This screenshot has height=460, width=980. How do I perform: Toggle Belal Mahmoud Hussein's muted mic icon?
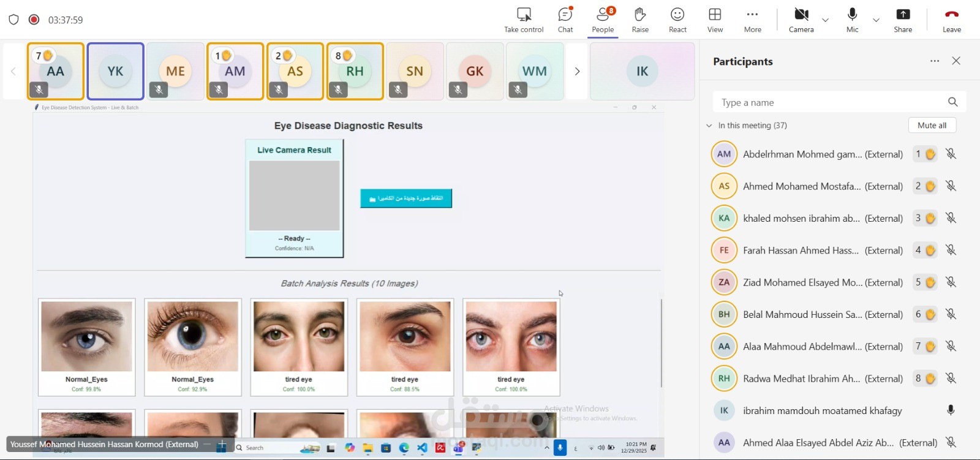[x=951, y=314]
